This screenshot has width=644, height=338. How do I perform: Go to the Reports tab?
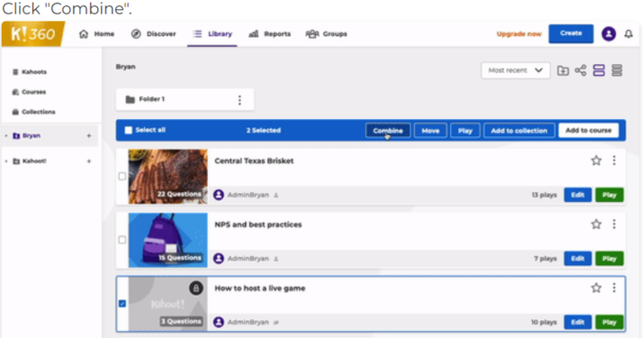[x=270, y=33]
